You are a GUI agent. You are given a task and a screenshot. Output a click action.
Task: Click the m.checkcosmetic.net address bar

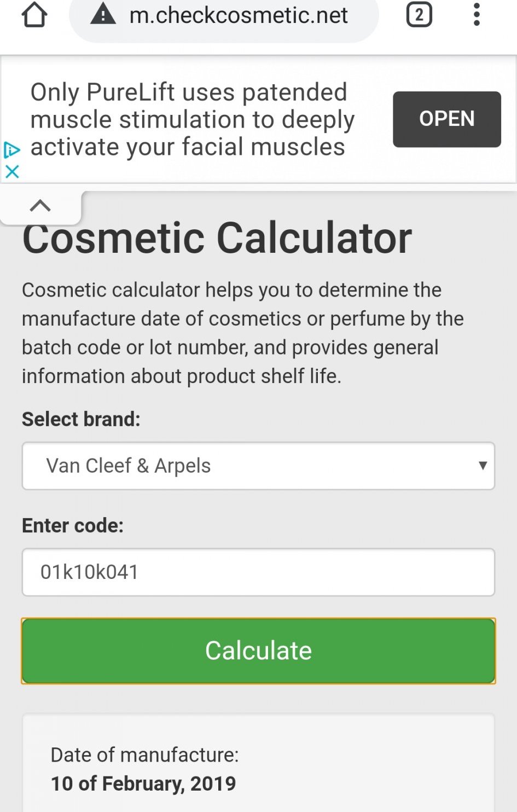coord(239,15)
